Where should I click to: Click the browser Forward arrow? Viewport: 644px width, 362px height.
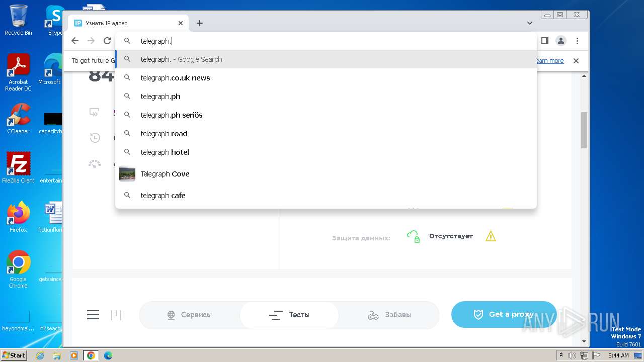click(x=91, y=41)
